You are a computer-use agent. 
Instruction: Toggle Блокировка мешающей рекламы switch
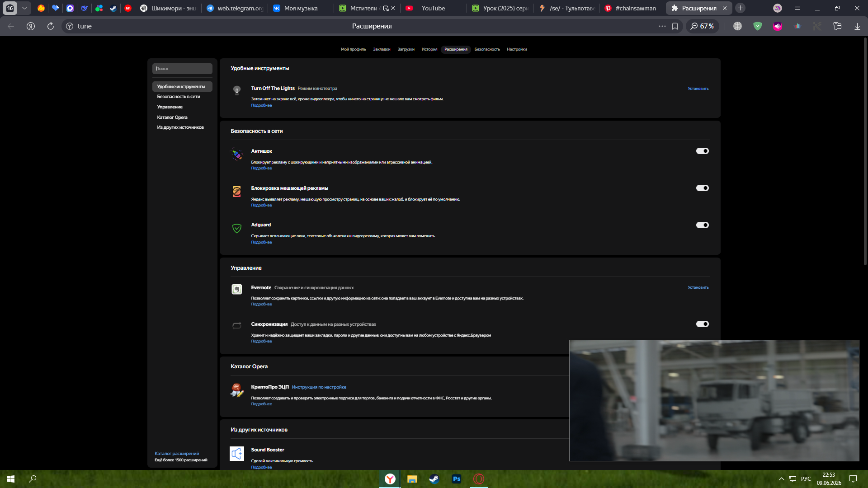pyautogui.click(x=703, y=188)
